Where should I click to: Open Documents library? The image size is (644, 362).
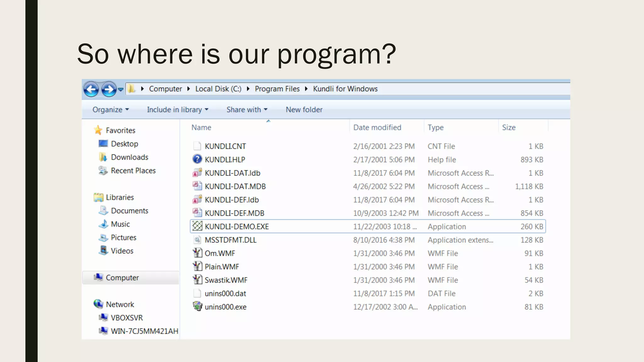click(x=130, y=211)
